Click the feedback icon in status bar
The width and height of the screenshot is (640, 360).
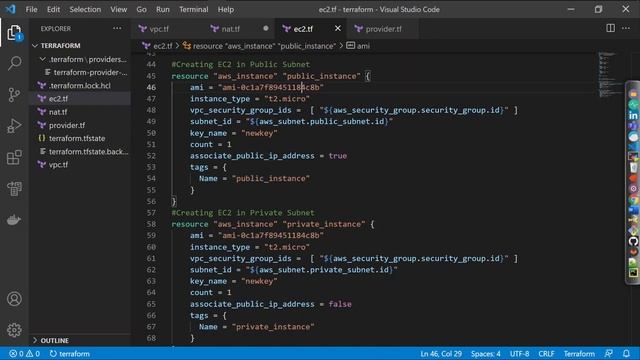609,353
